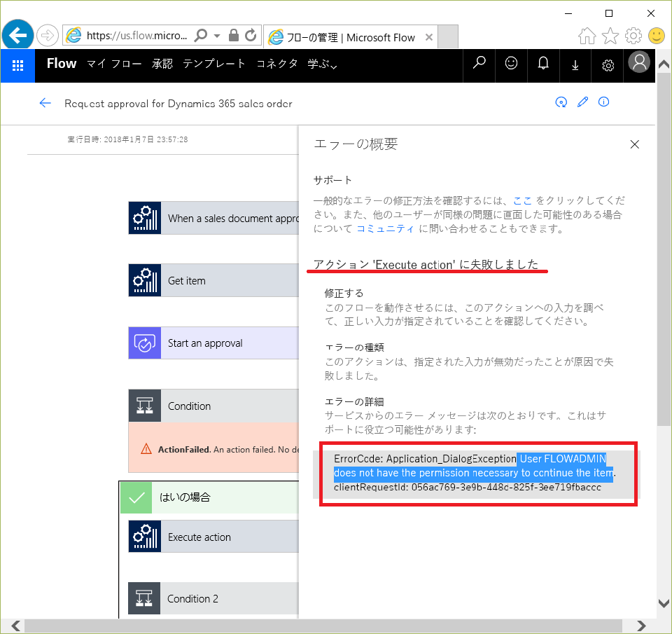672x634 pixels.
Task: Open a new blank browser tab
Action: (x=448, y=37)
